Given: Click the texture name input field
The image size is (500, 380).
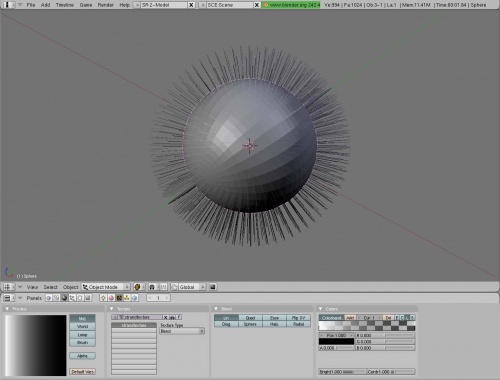Looking at the screenshot, I should 140,317.
